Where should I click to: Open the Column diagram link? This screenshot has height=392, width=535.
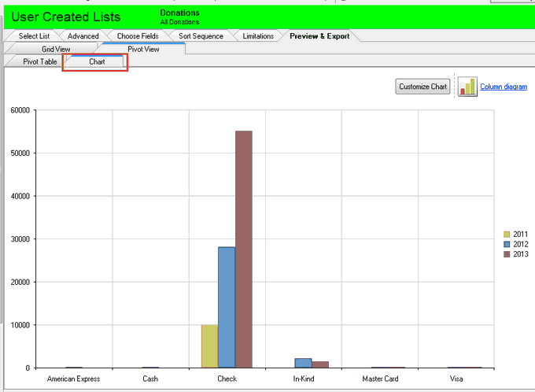pos(504,87)
